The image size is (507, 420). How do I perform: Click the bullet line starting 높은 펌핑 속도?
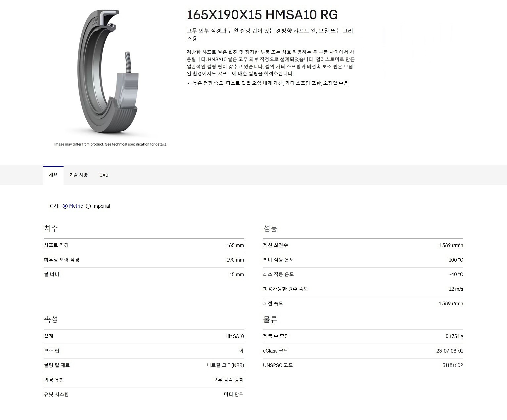[x=270, y=83]
